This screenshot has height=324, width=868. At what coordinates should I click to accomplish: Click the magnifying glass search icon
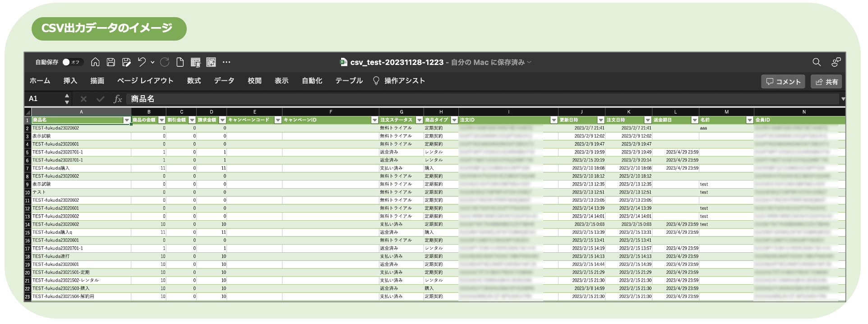click(817, 62)
